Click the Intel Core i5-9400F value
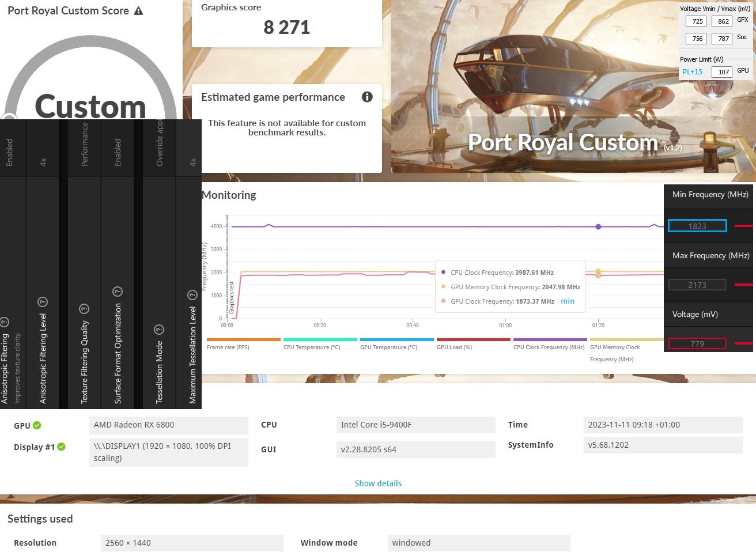This screenshot has width=756, height=552. [x=415, y=425]
